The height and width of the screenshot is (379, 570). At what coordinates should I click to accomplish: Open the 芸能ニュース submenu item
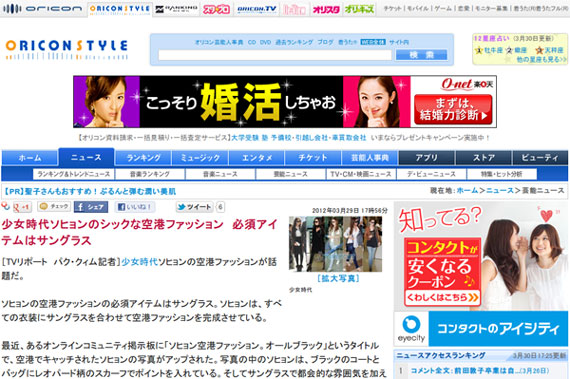pos(290,174)
